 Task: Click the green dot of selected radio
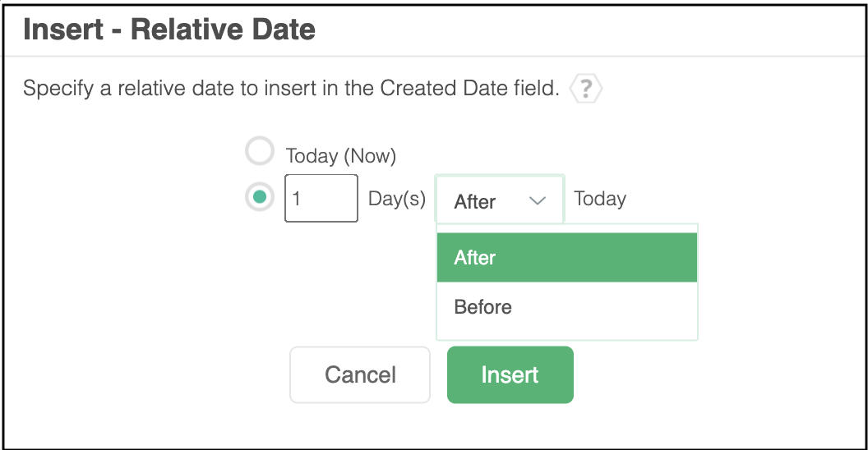(260, 197)
